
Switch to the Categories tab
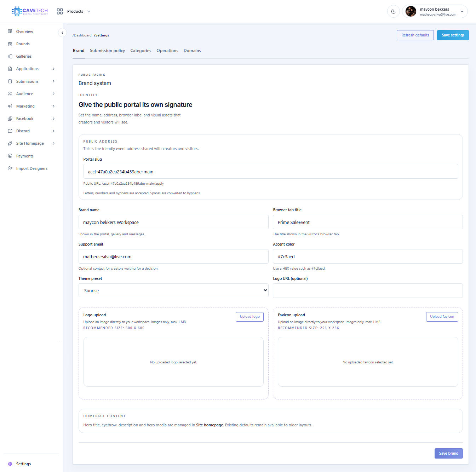point(140,51)
